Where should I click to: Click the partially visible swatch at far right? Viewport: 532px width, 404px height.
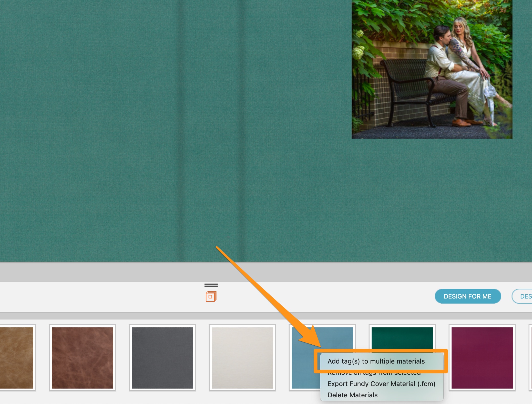tap(530, 358)
